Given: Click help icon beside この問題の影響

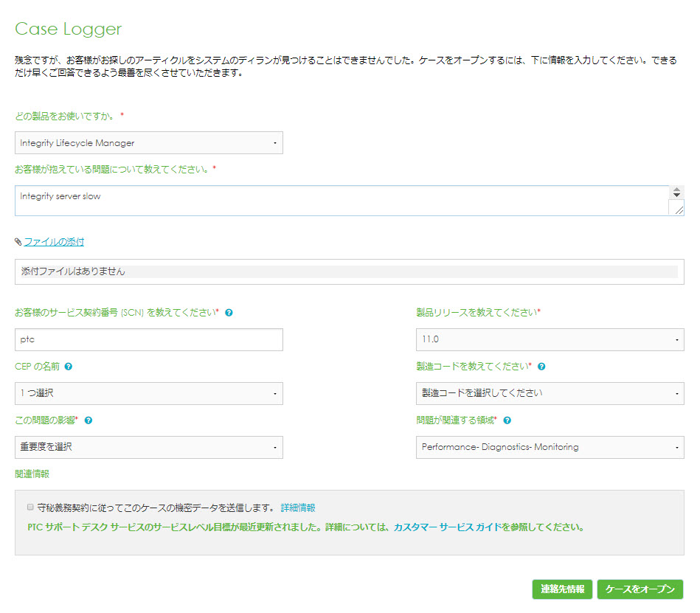Looking at the screenshot, I should pyautogui.click(x=90, y=420).
